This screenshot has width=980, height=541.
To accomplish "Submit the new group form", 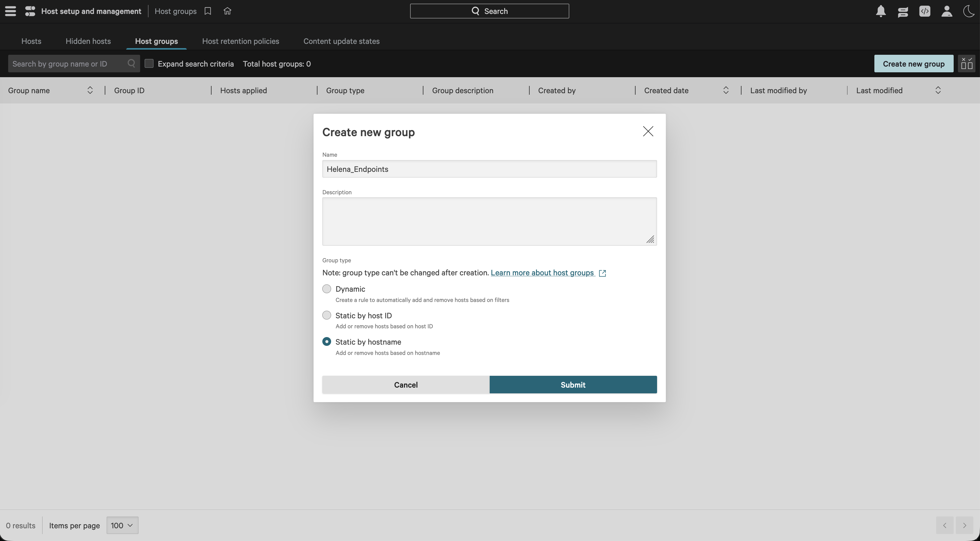I will pyautogui.click(x=573, y=385).
